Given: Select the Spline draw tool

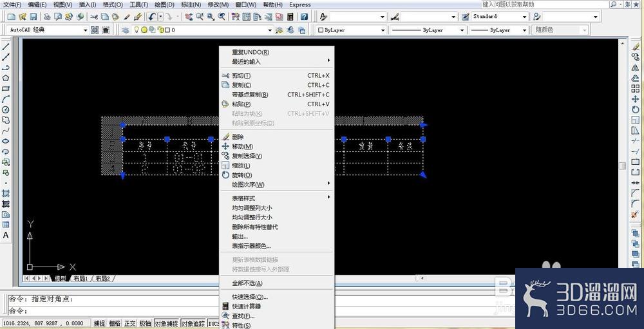Looking at the screenshot, I should 6,131.
